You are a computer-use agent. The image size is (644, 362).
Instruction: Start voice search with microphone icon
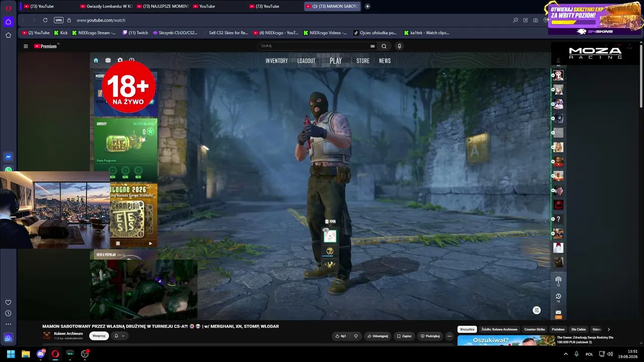399,46
